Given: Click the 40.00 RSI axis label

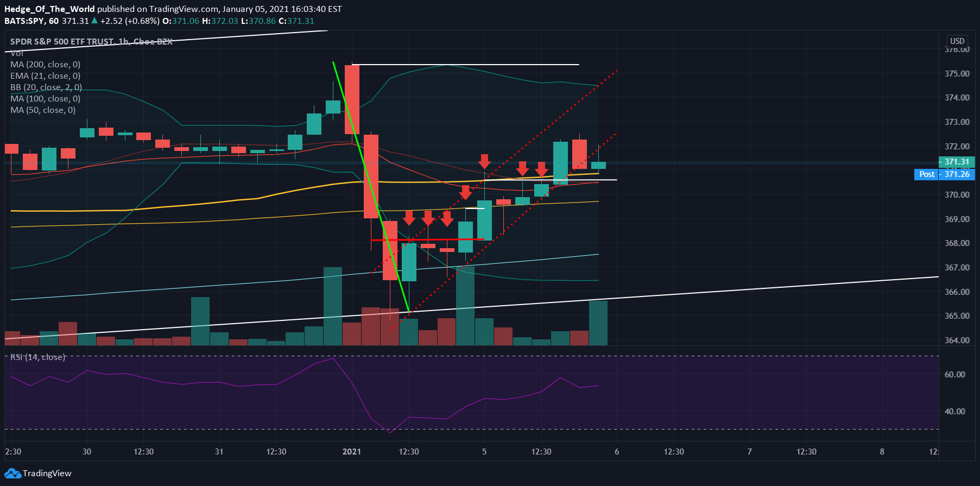Looking at the screenshot, I should pos(955,412).
